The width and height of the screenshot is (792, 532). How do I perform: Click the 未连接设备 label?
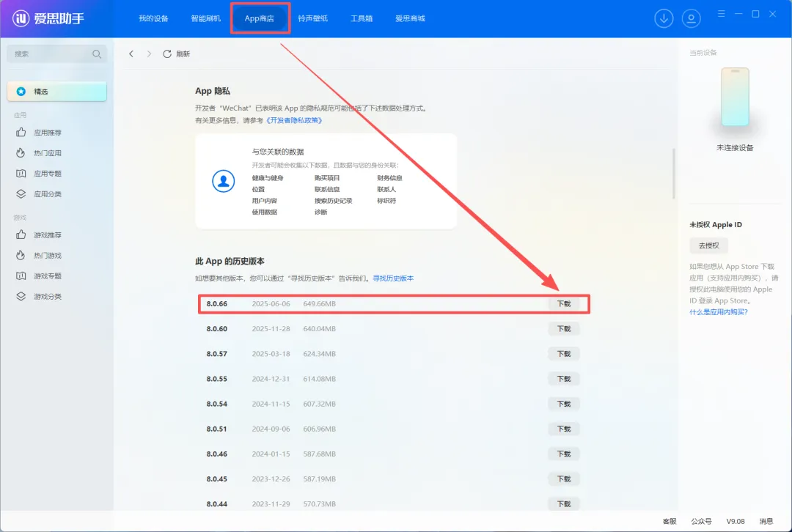click(734, 147)
